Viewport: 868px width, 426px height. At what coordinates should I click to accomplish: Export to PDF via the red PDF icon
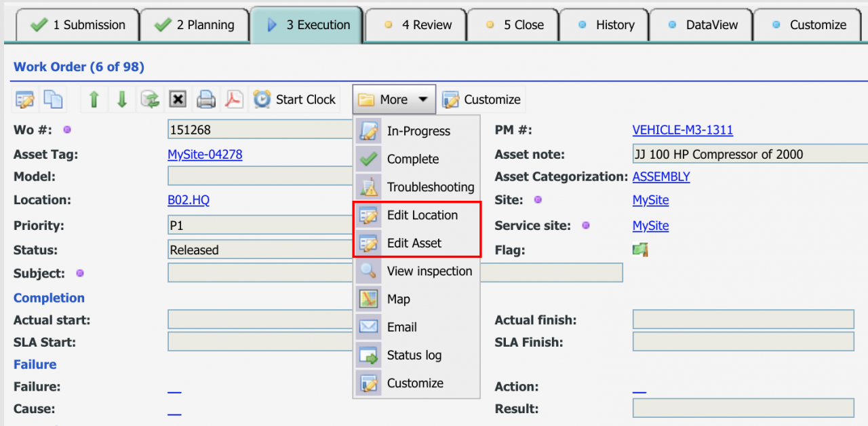coord(233,100)
